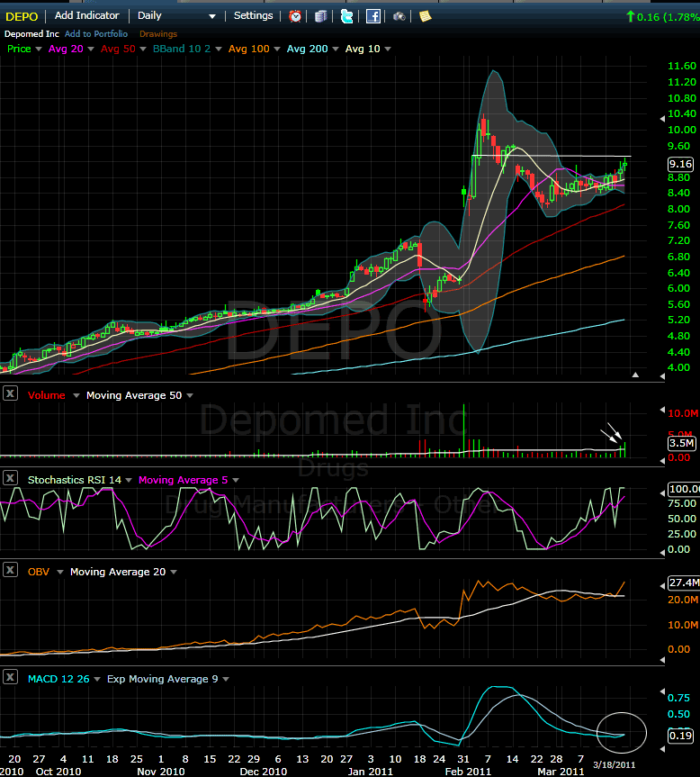Close the MACD indicator panel
700x777 pixels.
(x=11, y=677)
